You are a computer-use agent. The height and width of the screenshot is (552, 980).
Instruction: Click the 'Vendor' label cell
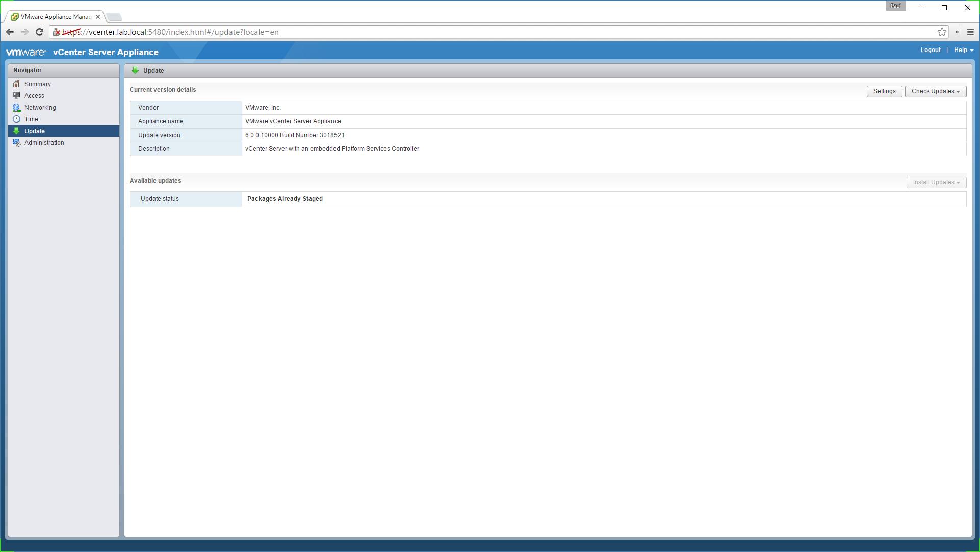[x=186, y=108]
